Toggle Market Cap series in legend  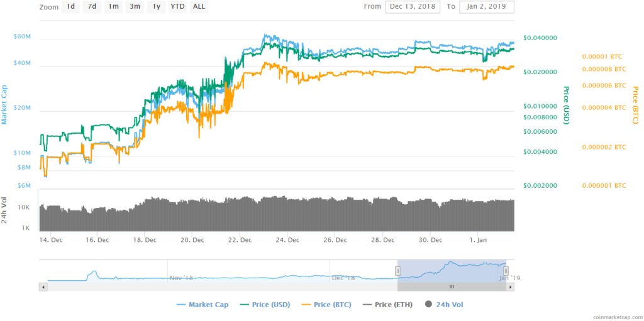pyautogui.click(x=203, y=305)
